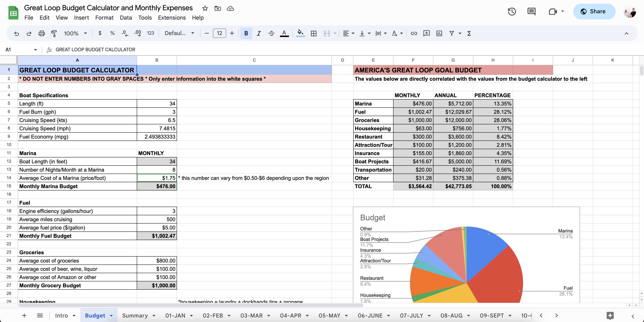Open the Format menu

coord(104,18)
